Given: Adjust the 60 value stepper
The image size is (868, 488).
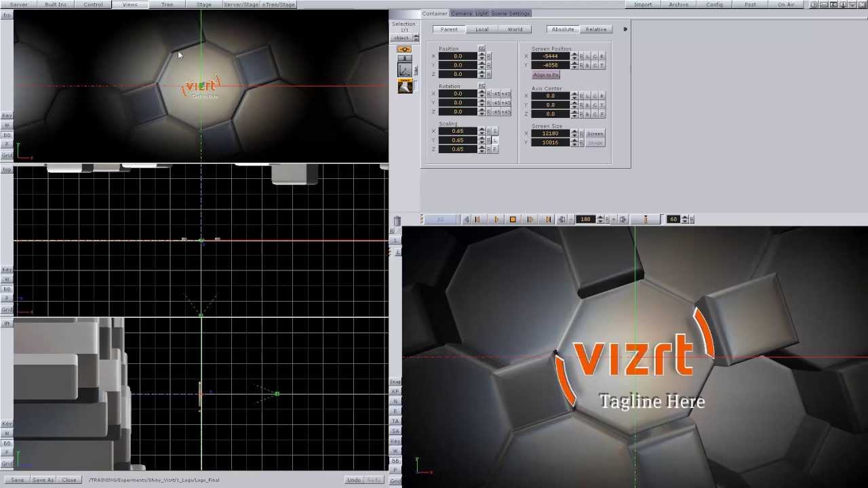Looking at the screenshot, I should click(685, 220).
